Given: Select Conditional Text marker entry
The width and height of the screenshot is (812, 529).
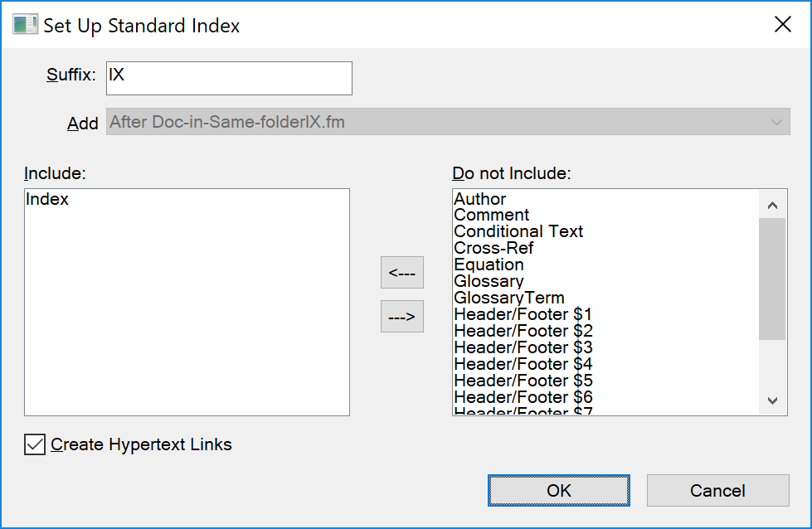Looking at the screenshot, I should [x=518, y=231].
